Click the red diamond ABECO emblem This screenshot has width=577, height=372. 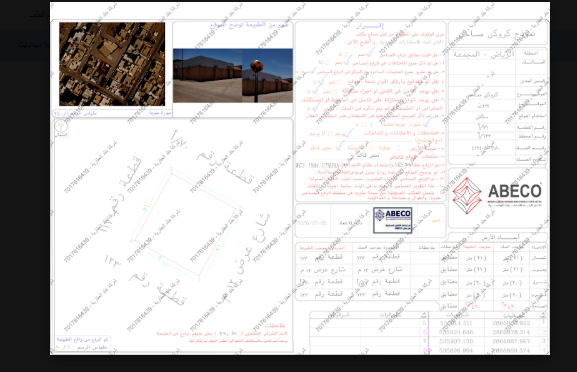467,195
